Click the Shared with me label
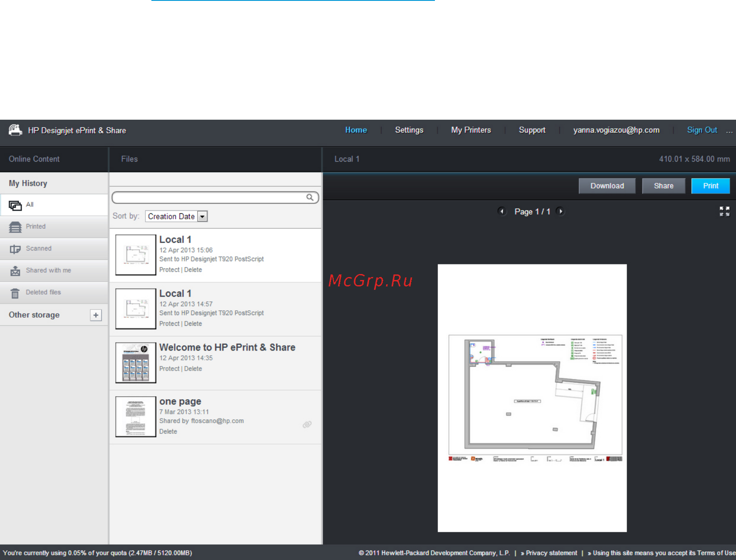Image resolution: width=736 pixels, height=560 pixels. point(48,270)
